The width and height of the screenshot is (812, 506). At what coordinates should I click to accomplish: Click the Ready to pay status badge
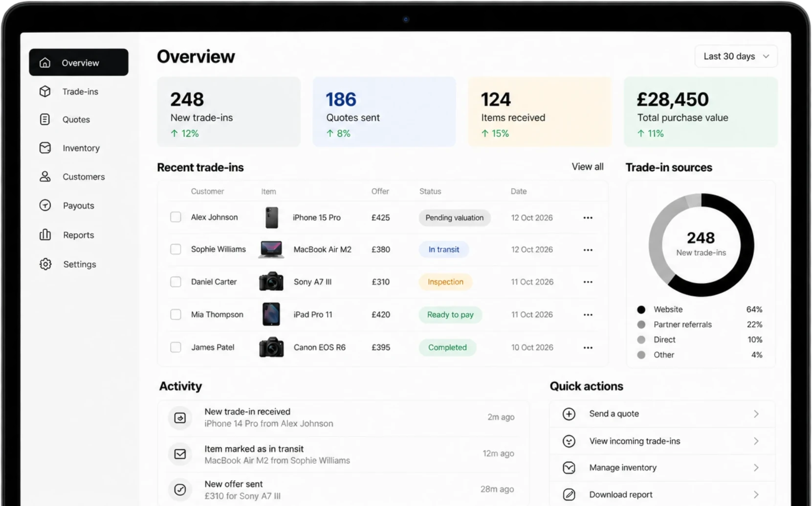tap(450, 314)
